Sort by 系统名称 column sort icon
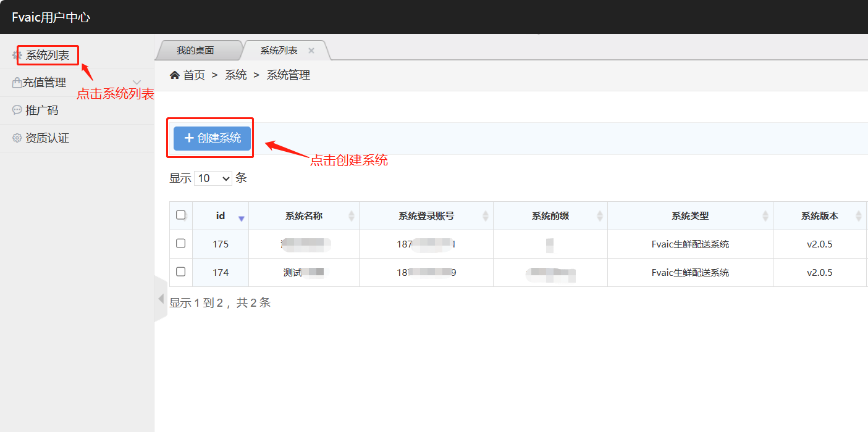The image size is (868, 432). tap(352, 216)
